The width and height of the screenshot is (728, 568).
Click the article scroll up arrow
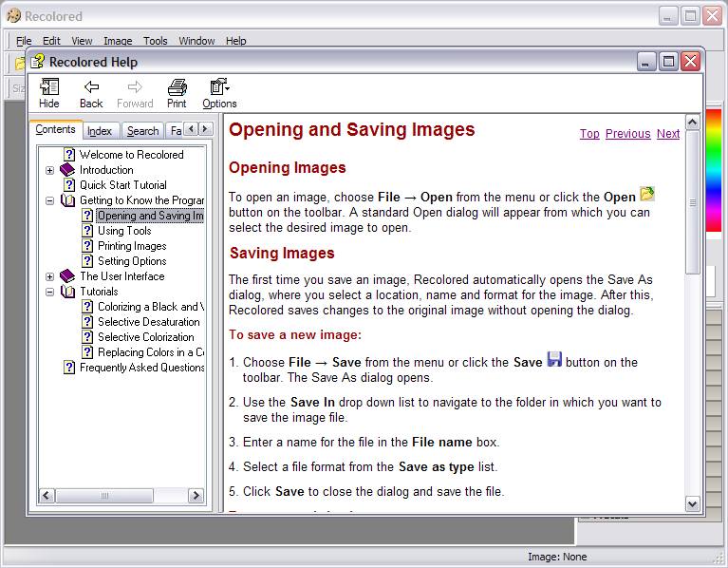pyautogui.click(x=692, y=123)
